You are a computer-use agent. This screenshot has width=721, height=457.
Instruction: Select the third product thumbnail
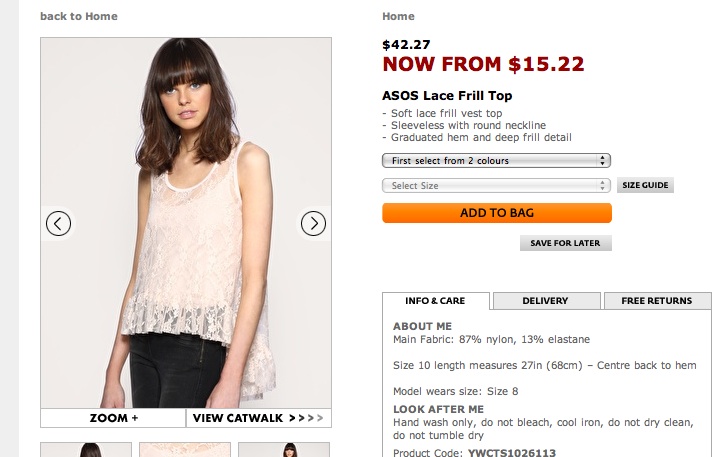click(284, 449)
